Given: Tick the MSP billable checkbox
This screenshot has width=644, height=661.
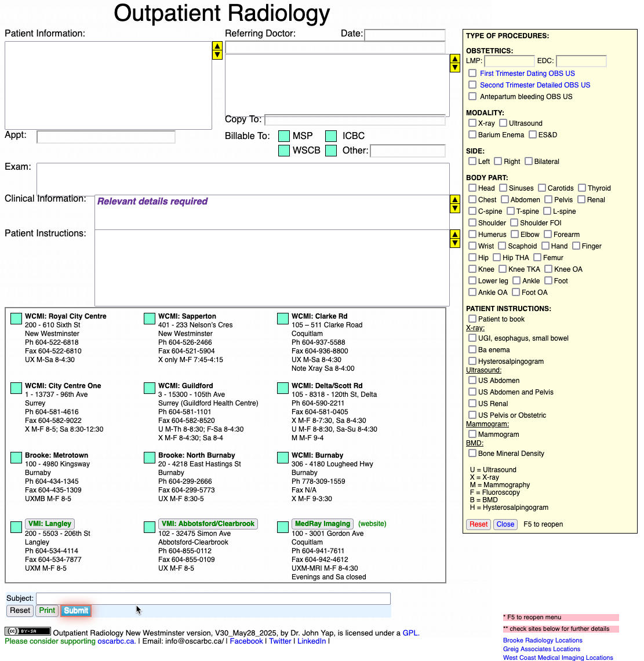Looking at the screenshot, I should pyautogui.click(x=284, y=136).
